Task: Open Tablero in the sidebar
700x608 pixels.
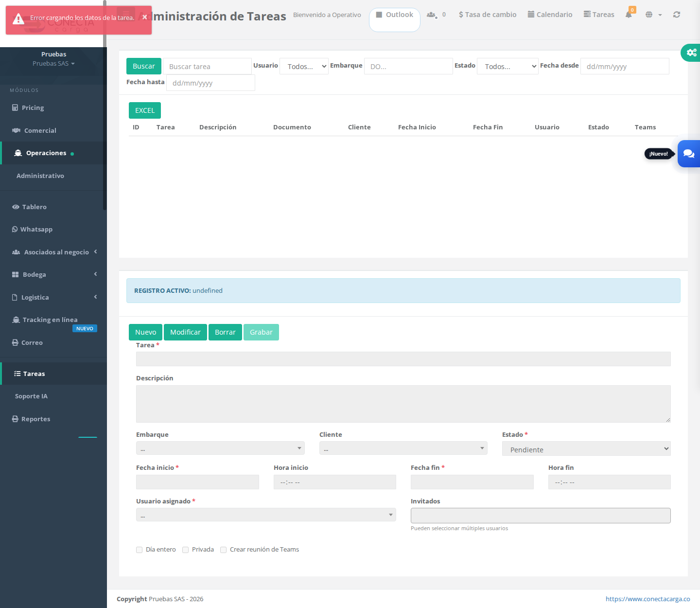Action: coord(53,207)
